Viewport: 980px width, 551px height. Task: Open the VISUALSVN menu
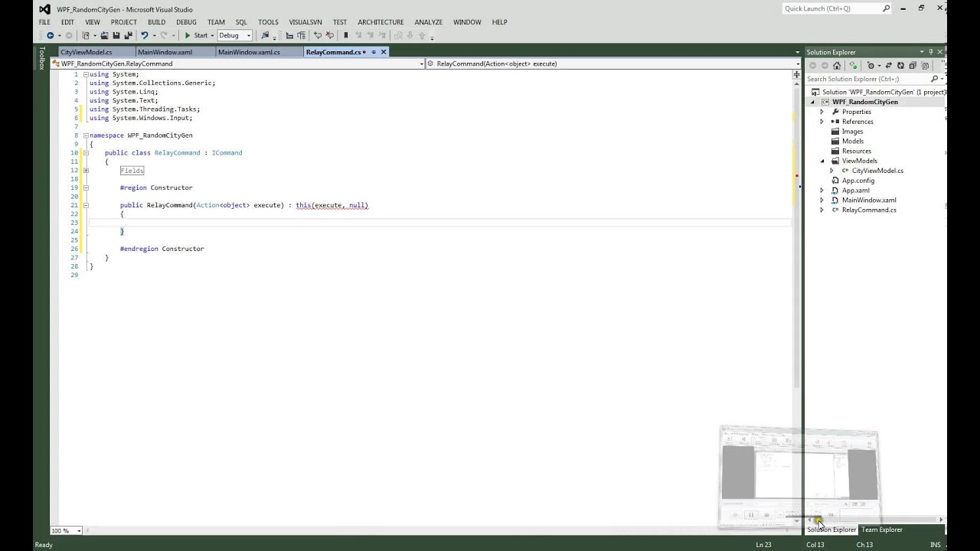pos(305,22)
